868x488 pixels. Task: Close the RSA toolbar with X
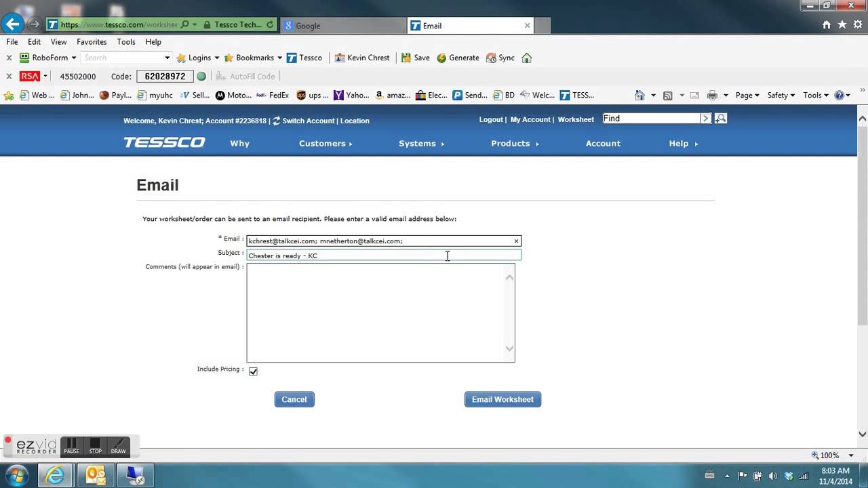[x=9, y=77]
